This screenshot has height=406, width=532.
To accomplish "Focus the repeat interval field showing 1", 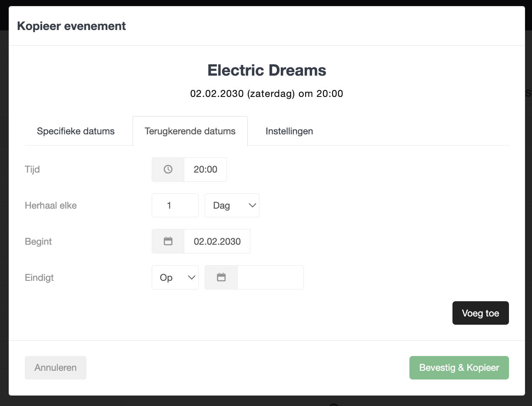I will tap(175, 206).
